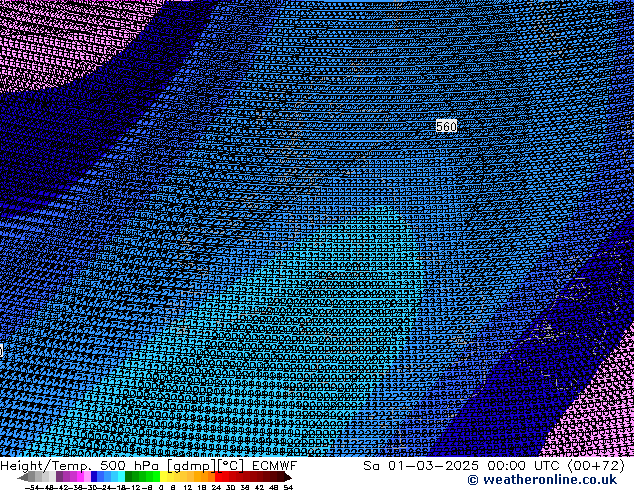Click the '54' legend scale value
Viewport: 634px width, 490px height.
(288, 488)
